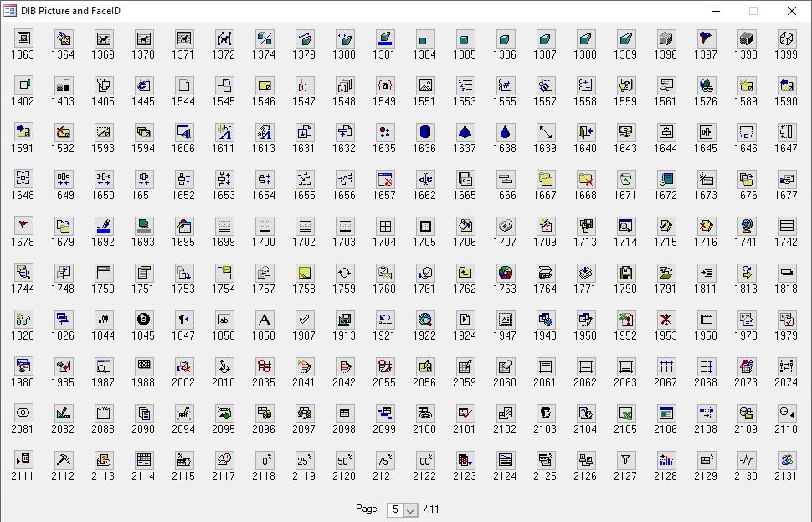Choose the {a} icon numbered 1549
Viewport: 812px width, 522px height.
click(384, 85)
